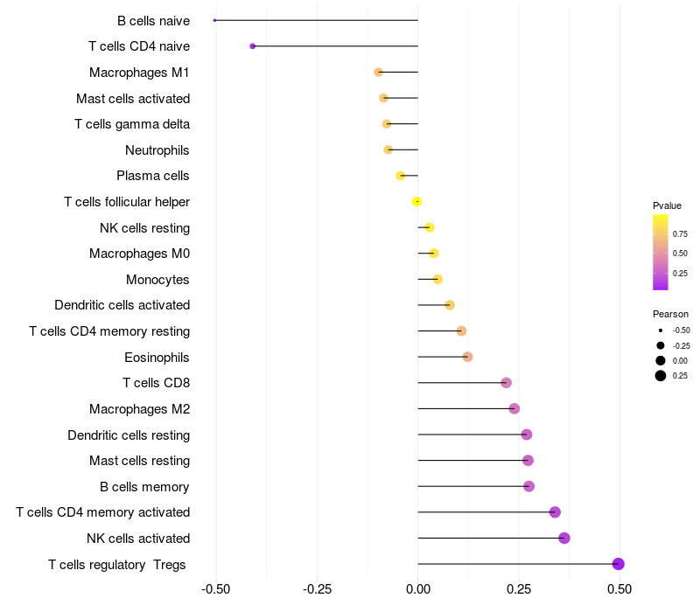Select the Macrophages M1 dot
The height and width of the screenshot is (612, 700).
point(378,72)
